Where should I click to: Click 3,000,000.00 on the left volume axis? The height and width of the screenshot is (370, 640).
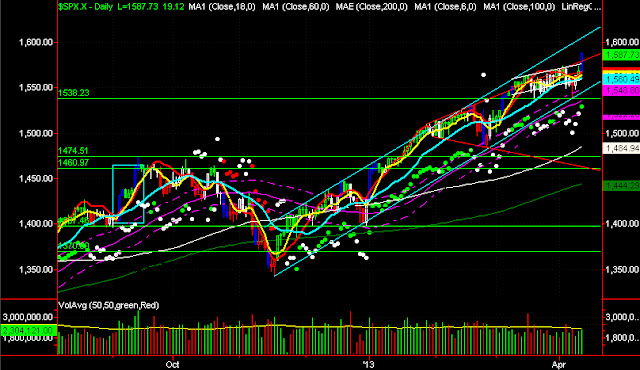click(28, 317)
